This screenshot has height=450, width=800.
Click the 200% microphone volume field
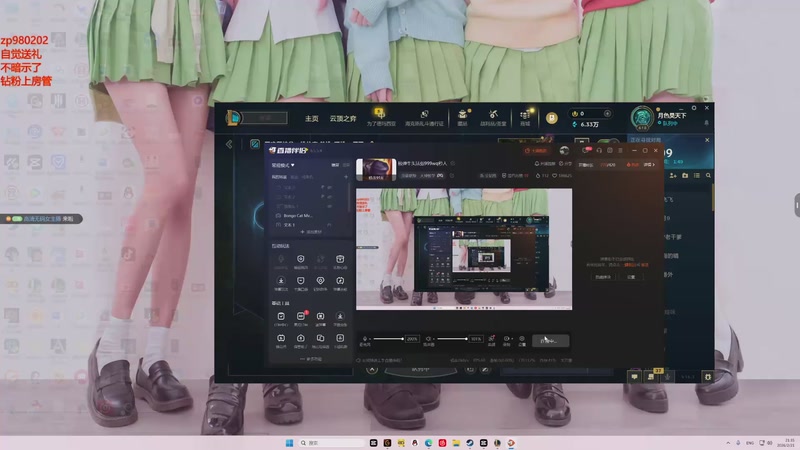(x=412, y=339)
